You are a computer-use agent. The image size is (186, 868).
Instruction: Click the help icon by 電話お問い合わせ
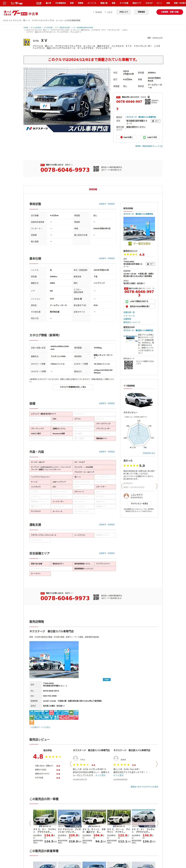[x=148, y=97]
